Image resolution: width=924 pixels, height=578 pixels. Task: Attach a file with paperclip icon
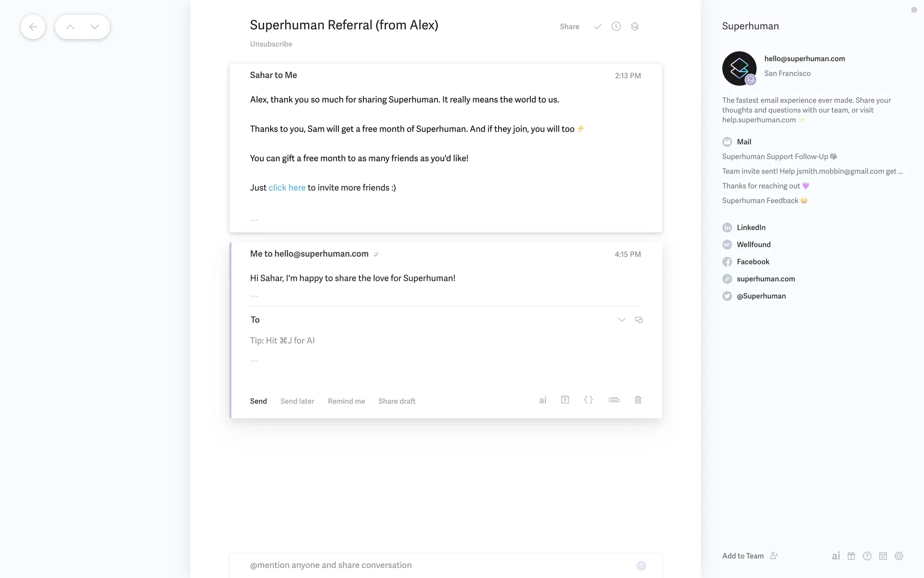pyautogui.click(x=614, y=400)
